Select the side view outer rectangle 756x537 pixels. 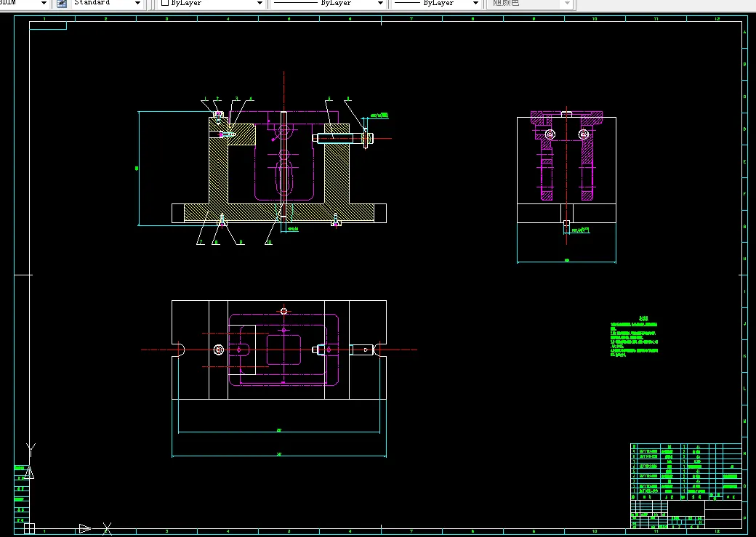tap(566, 170)
